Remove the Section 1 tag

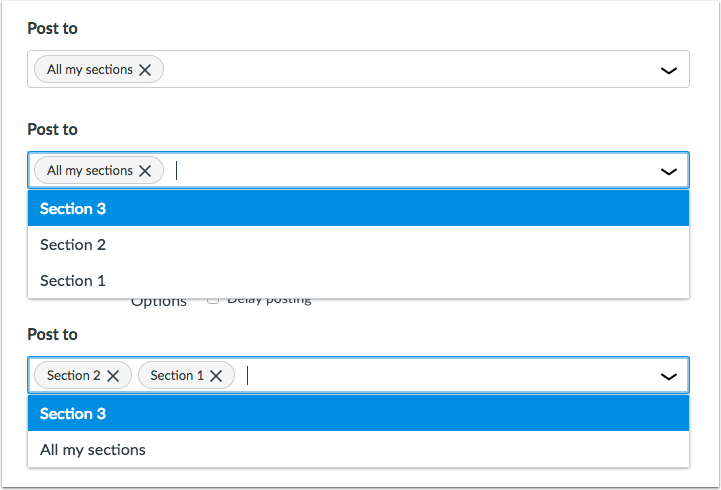click(x=217, y=376)
